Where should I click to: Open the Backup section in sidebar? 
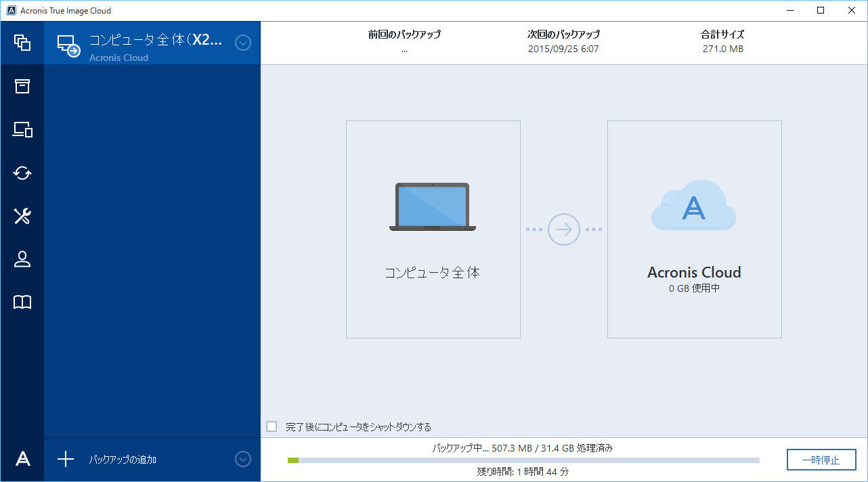pos(22,42)
